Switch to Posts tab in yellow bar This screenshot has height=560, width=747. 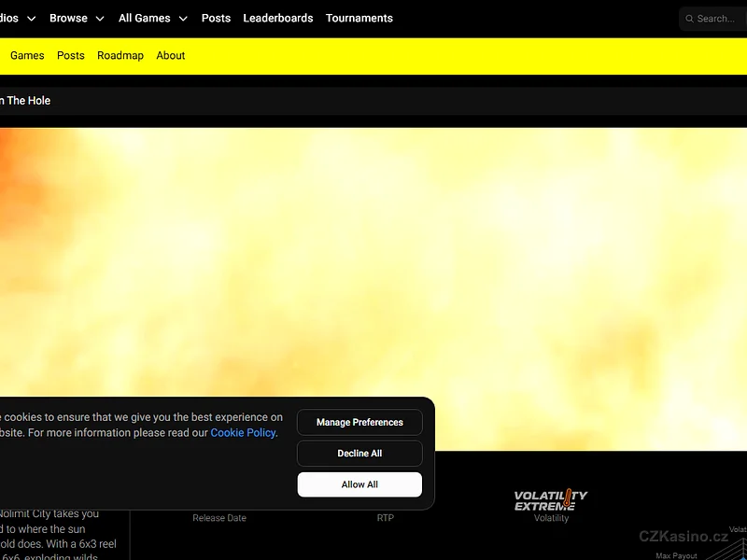71,55
